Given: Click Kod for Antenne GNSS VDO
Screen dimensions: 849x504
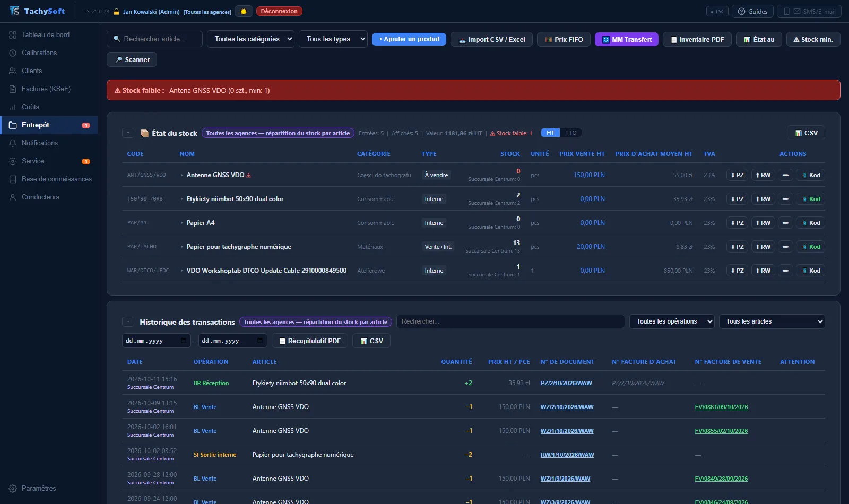Looking at the screenshot, I should (x=811, y=175).
